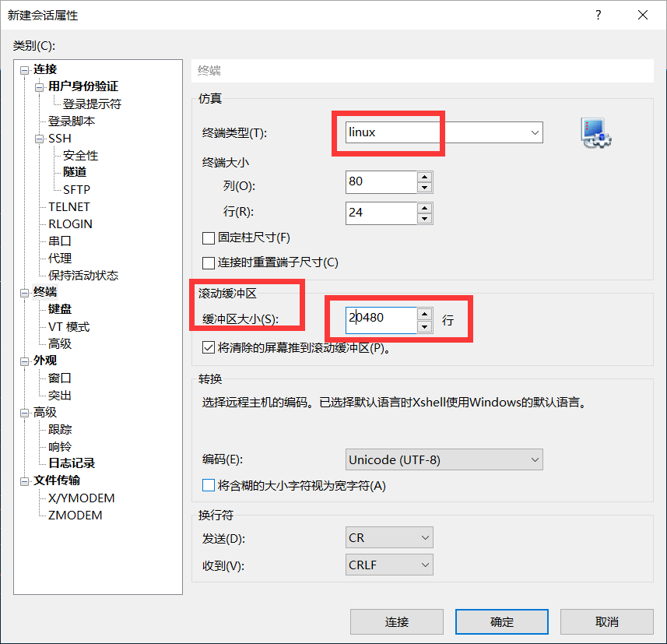This screenshot has width=667, height=644.
Task: Select 隧道 under SSH
Action: click(75, 172)
